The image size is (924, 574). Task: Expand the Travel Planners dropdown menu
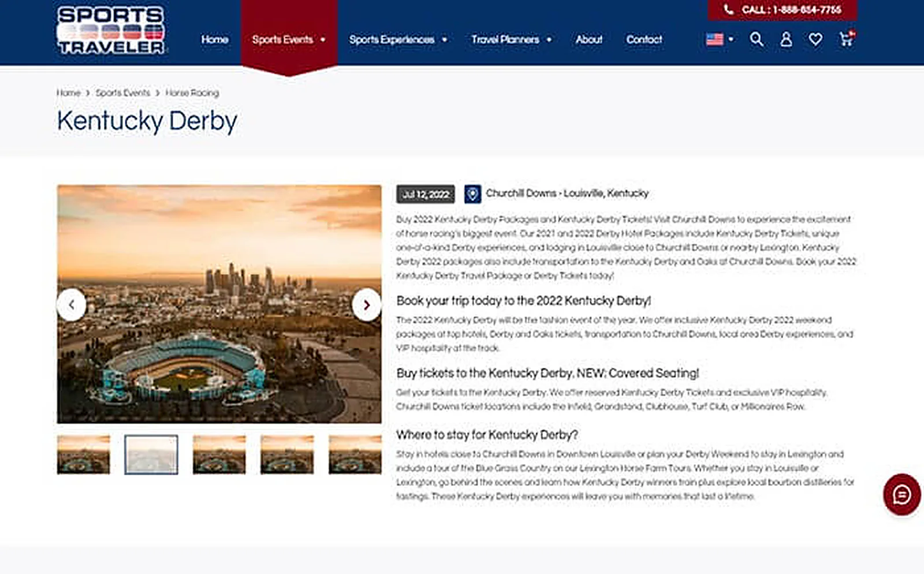(512, 39)
